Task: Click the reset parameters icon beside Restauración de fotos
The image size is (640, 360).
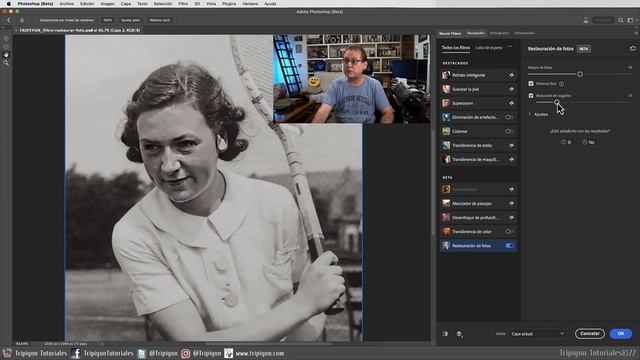Action: pos(632,49)
